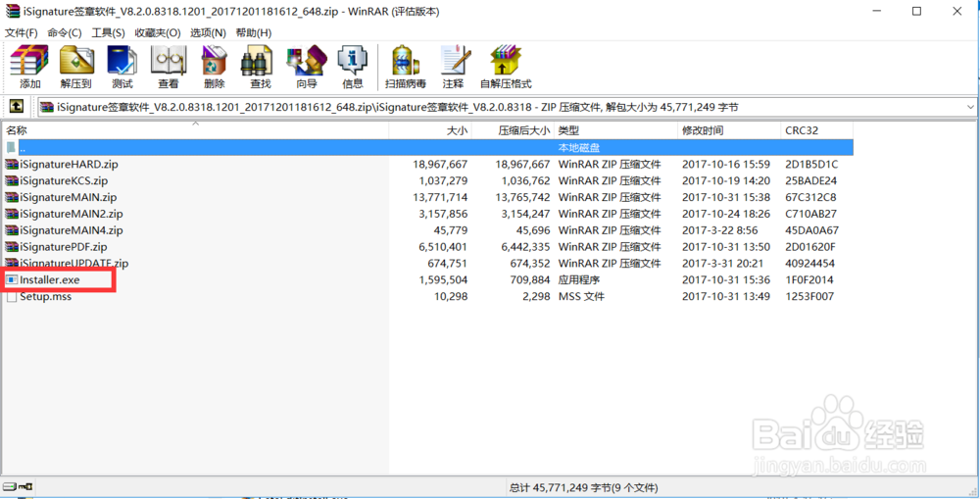Expand the archive path dropdown arrow

[x=970, y=107]
